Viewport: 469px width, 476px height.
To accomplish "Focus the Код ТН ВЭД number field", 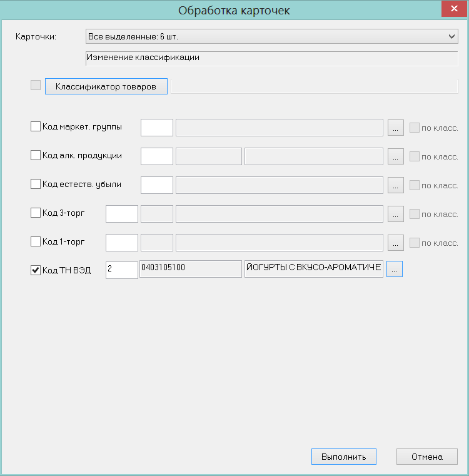I will (122, 270).
